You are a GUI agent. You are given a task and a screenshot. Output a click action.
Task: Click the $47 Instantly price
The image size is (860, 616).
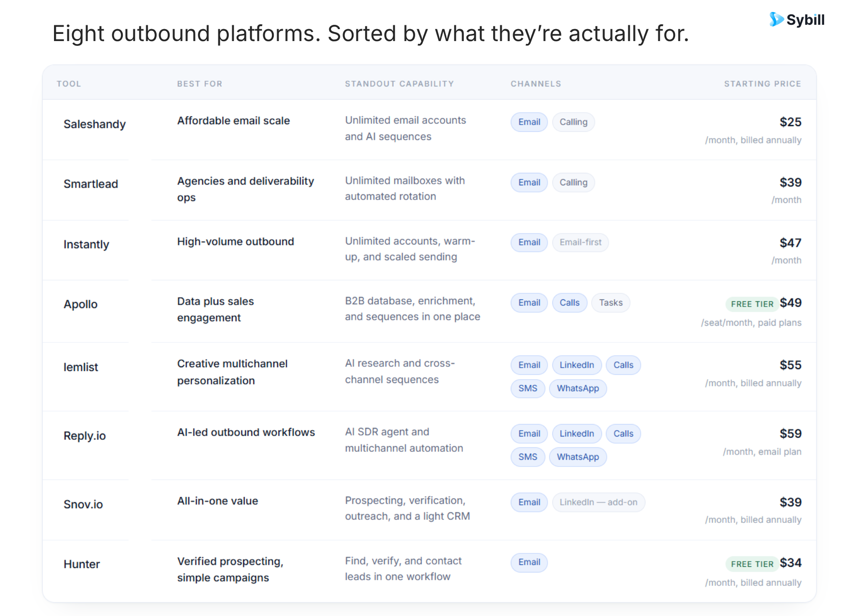point(791,243)
